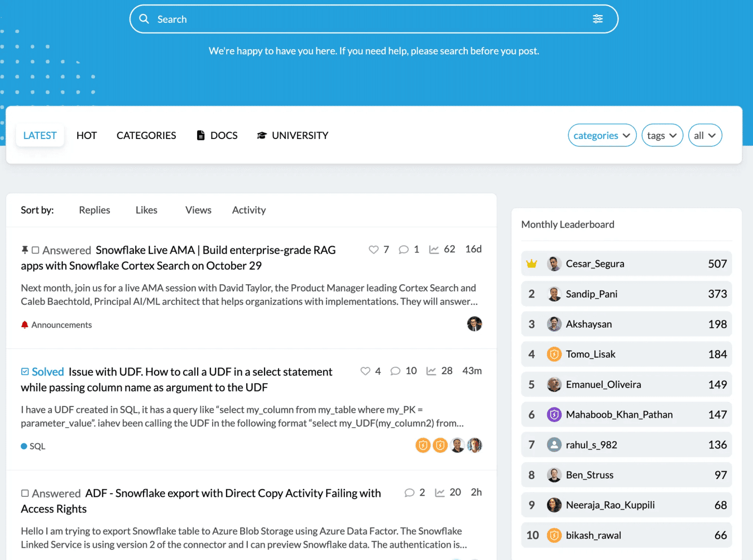Viewport: 753px width, 560px height.
Task: Open the CATEGORIES tab
Action: click(x=146, y=135)
